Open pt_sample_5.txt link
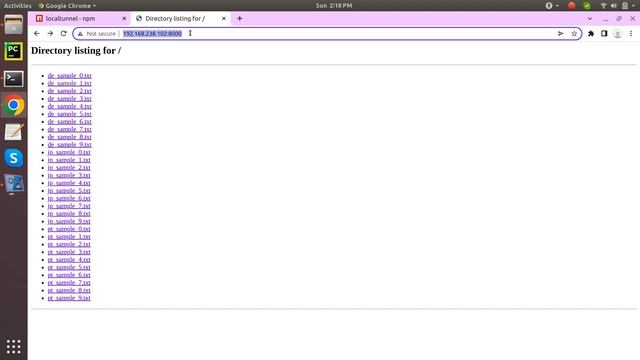Screen dimensions: 640x360 (69, 267)
